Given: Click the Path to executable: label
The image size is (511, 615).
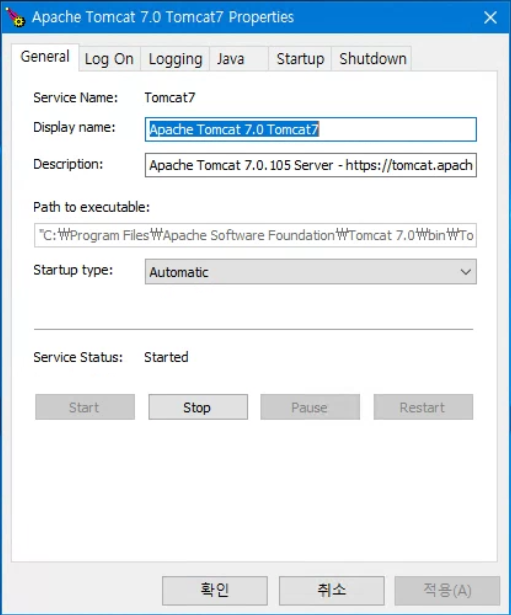Looking at the screenshot, I should point(91,207).
